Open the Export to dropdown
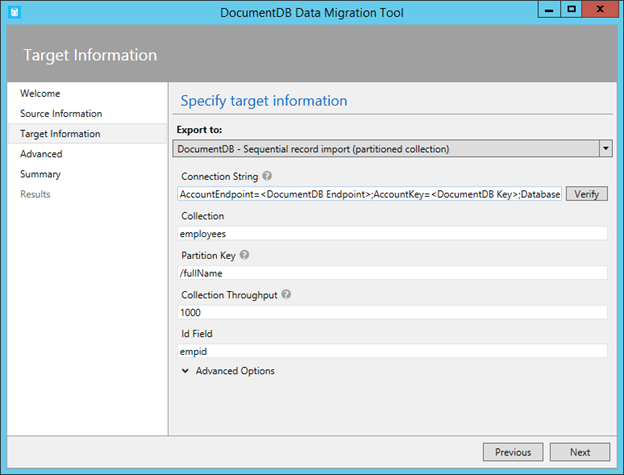Viewport: 624px width, 475px height. [x=605, y=149]
